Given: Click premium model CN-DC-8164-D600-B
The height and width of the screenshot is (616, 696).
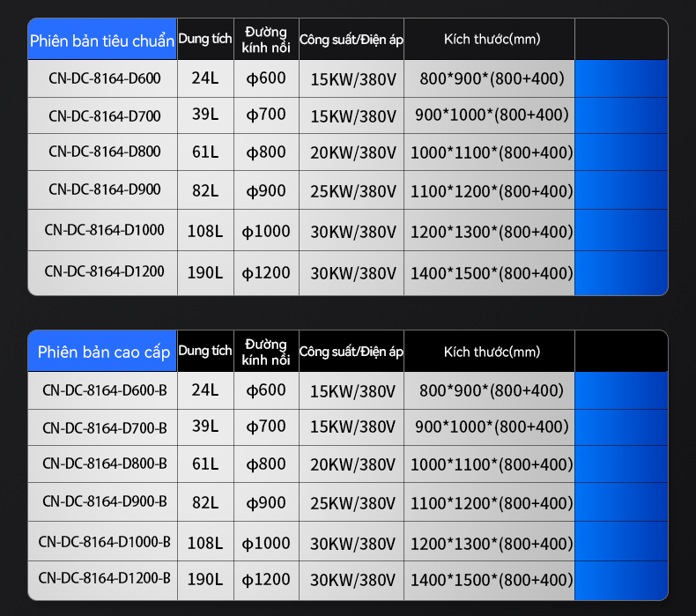Looking at the screenshot, I should (x=104, y=390).
